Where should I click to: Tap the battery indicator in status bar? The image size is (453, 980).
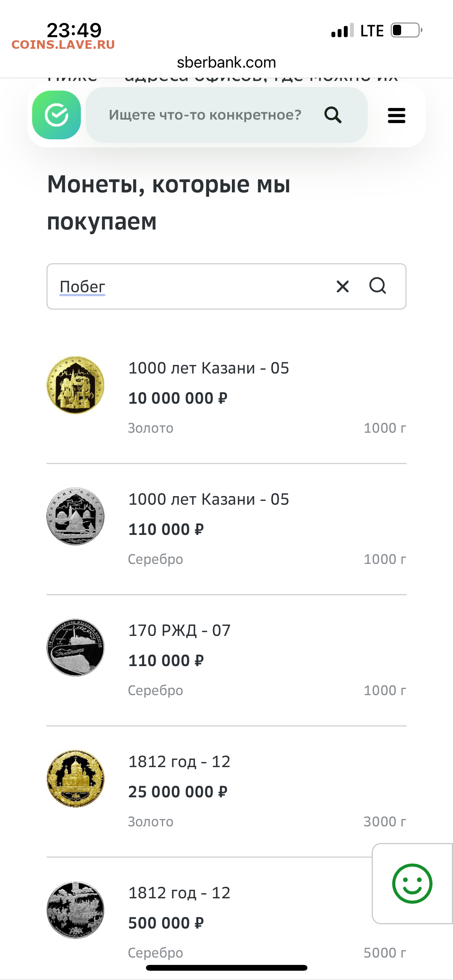click(406, 30)
